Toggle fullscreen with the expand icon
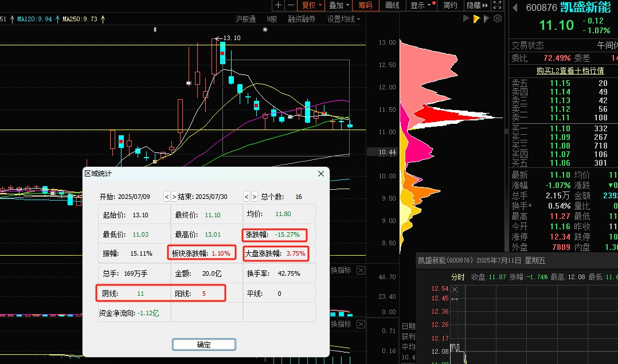This screenshot has width=618, height=364. (x=498, y=5)
